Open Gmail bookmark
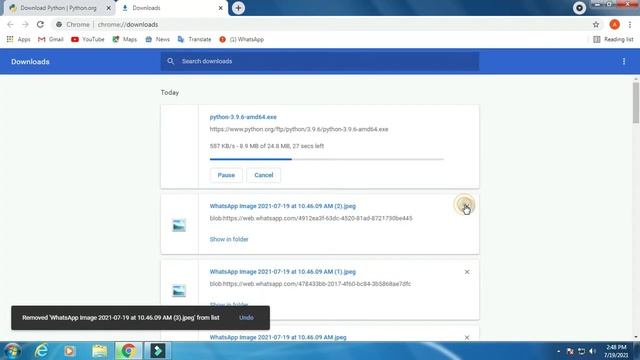The height and width of the screenshot is (360, 640). 51,39
